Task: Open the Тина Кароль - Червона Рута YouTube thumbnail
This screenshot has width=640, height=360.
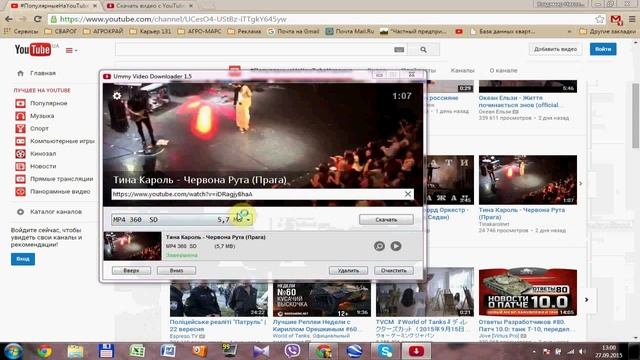Action: (x=528, y=180)
